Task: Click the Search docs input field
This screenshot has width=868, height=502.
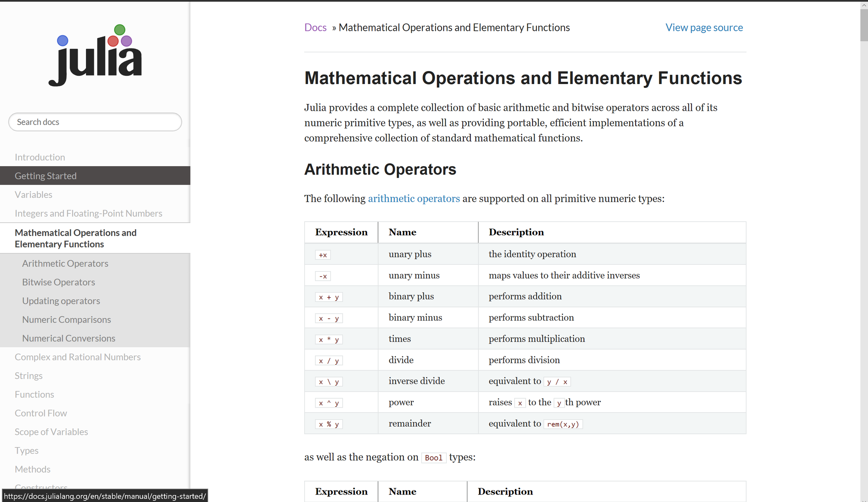Action: 95,122
